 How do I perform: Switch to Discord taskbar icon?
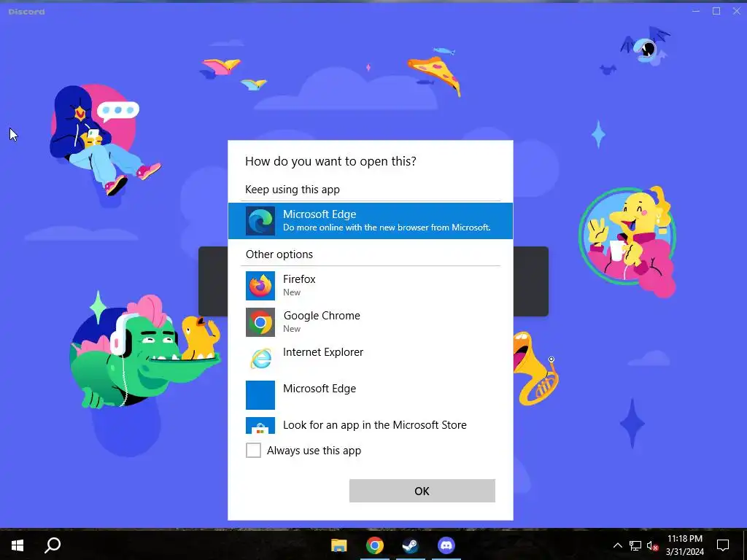point(446,545)
